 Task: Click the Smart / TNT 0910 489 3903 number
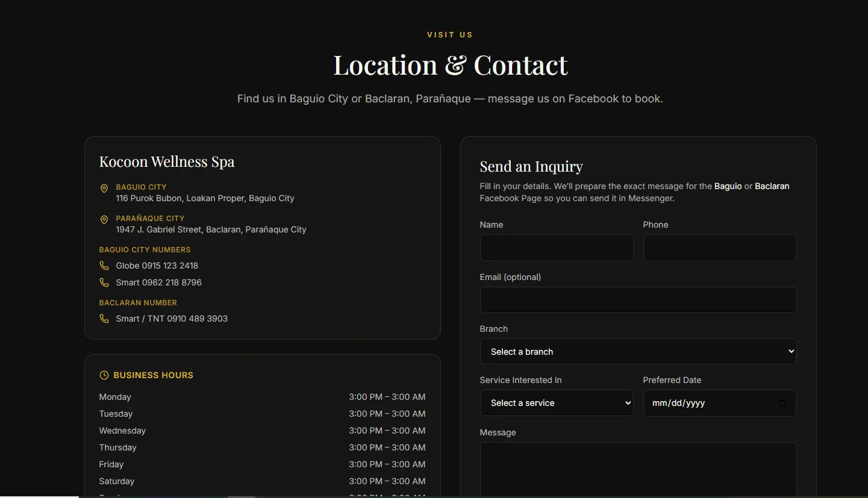[172, 319]
